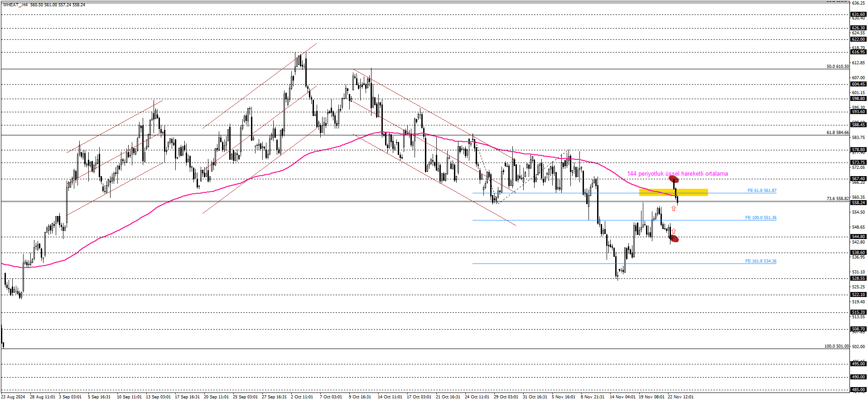The width and height of the screenshot is (868, 402).
Task: Select the yellow rectangle zone on the EMA
Action: point(673,192)
